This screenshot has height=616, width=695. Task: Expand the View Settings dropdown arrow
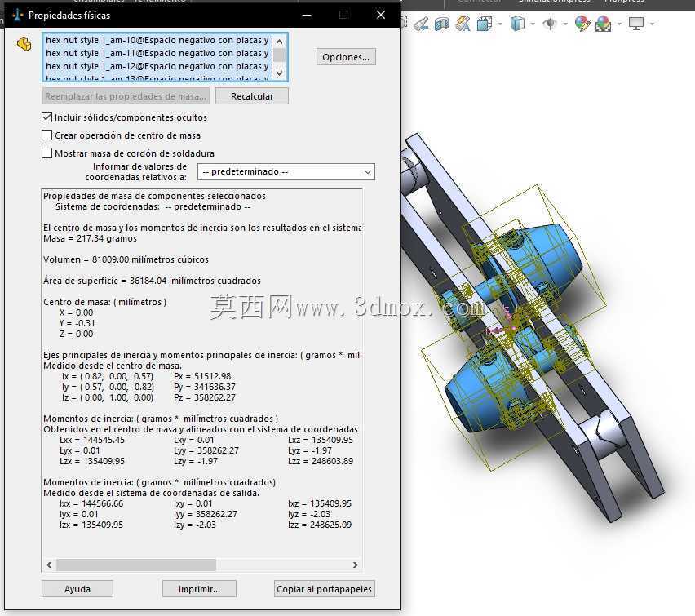point(652,24)
